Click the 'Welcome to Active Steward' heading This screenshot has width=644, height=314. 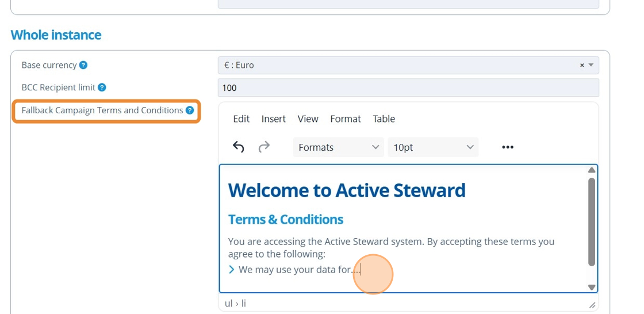coord(347,190)
